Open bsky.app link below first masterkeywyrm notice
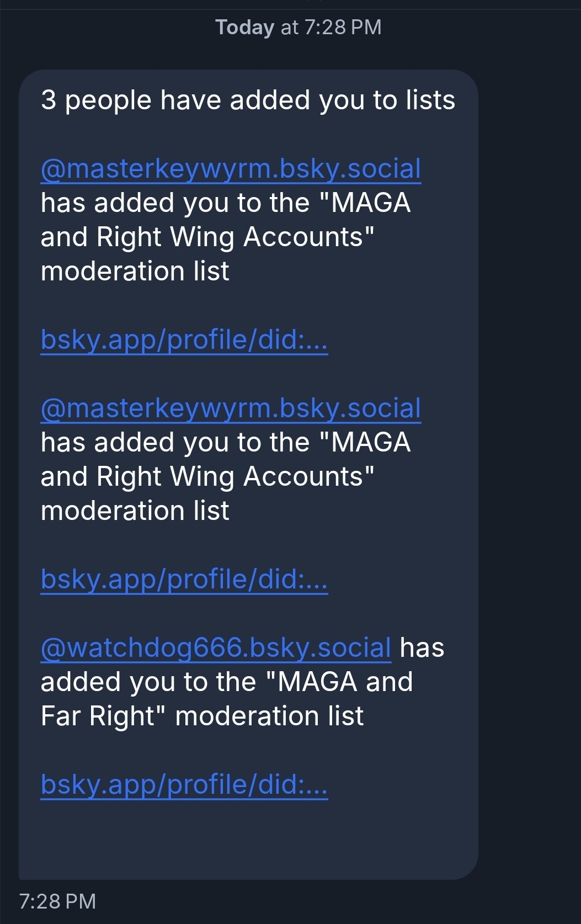This screenshot has height=924, width=581. tap(184, 339)
